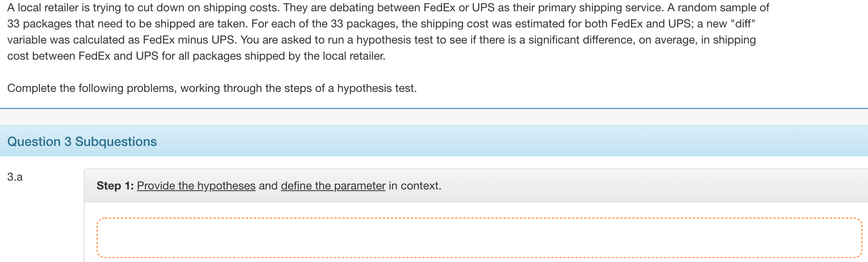
Task: Select the Question 3 Subquestions header
Action: [82, 141]
